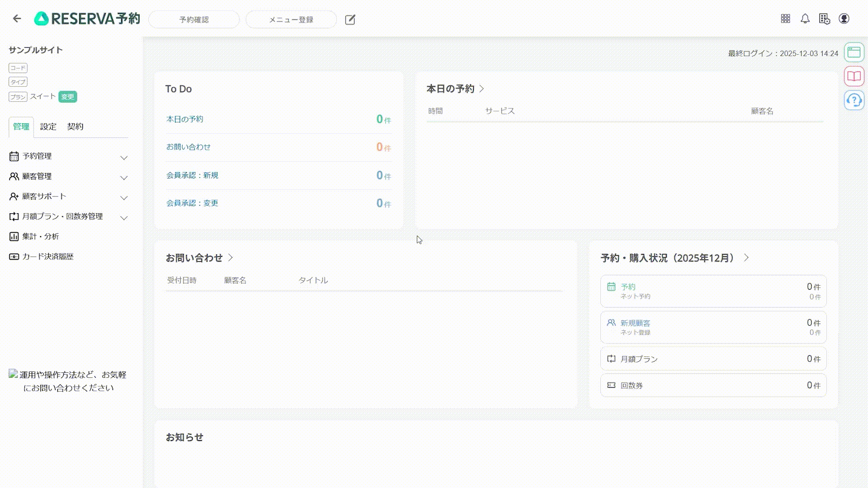Open the notifications bell
Image resolution: width=868 pixels, height=488 pixels.
(x=805, y=19)
